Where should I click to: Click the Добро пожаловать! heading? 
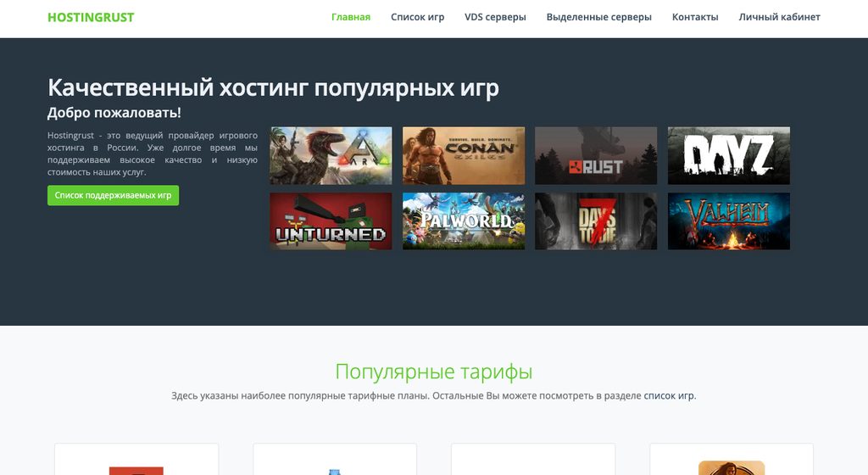coord(114,112)
